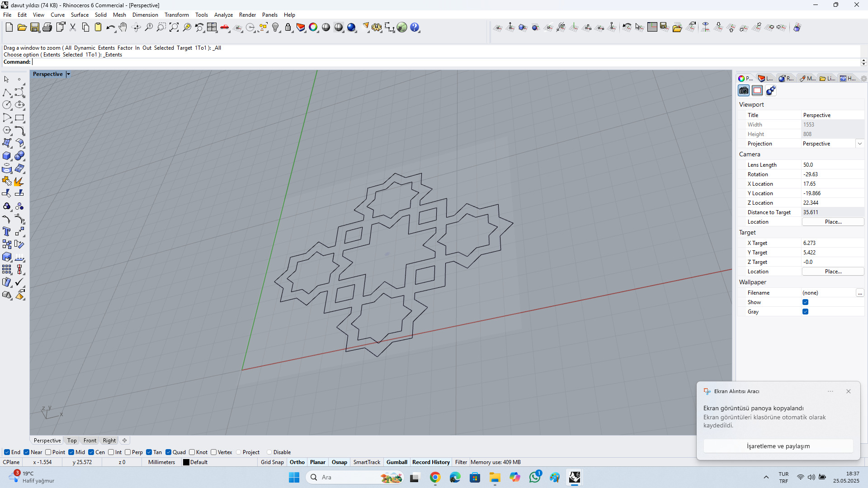The height and width of the screenshot is (488, 868).
Task: Select the Rectangle tool in left sidebar
Action: point(19,118)
